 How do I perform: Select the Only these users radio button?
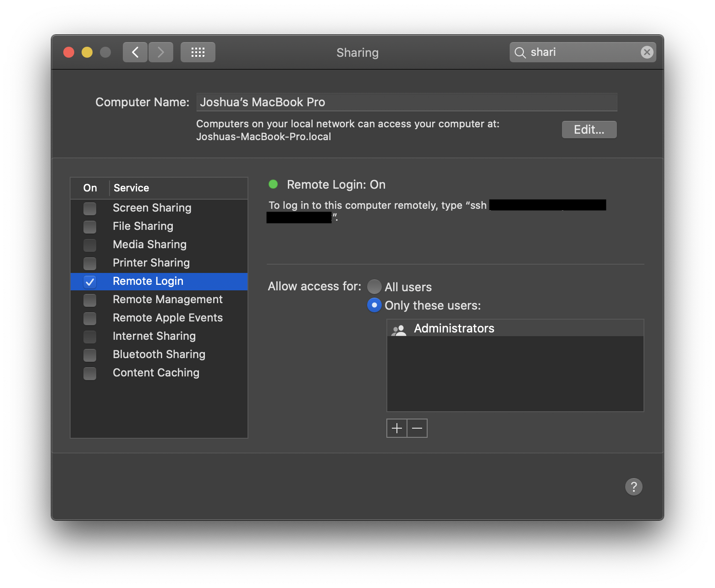pyautogui.click(x=374, y=305)
